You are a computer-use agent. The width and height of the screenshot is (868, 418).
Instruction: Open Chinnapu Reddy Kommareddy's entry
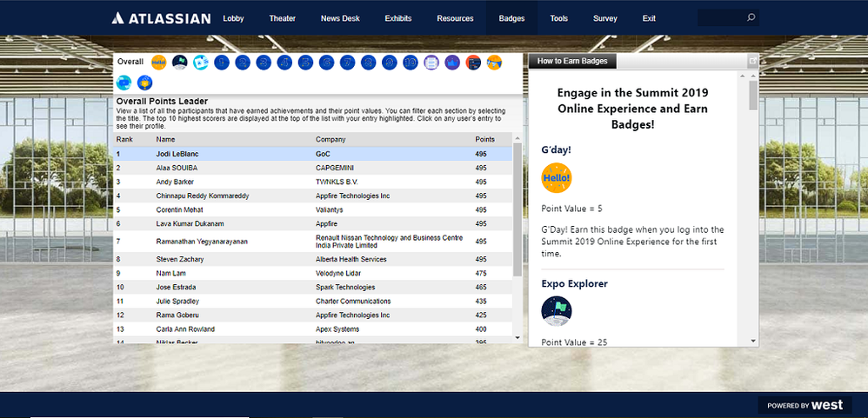313,196
